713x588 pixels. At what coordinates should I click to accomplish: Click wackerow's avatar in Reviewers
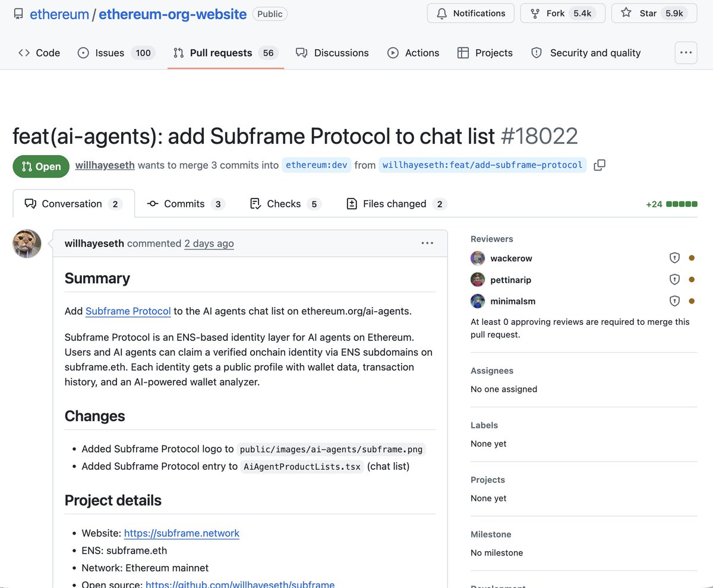[x=478, y=258]
